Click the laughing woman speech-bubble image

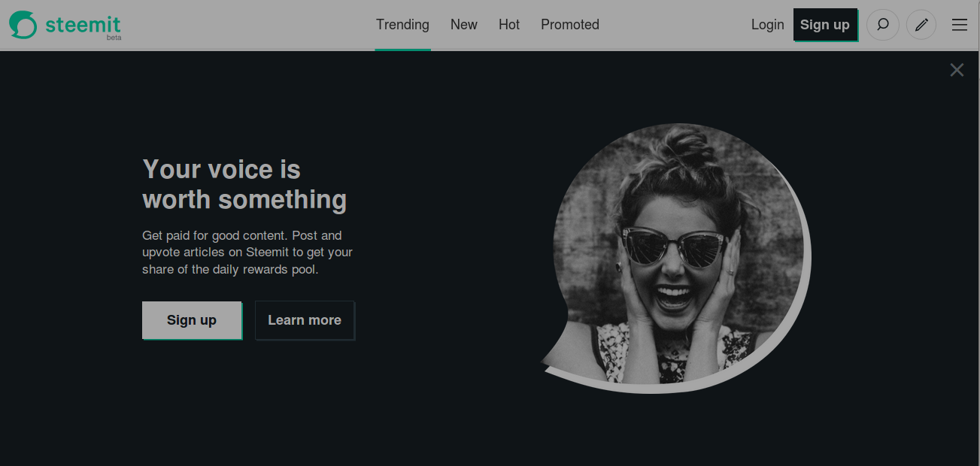[676, 258]
